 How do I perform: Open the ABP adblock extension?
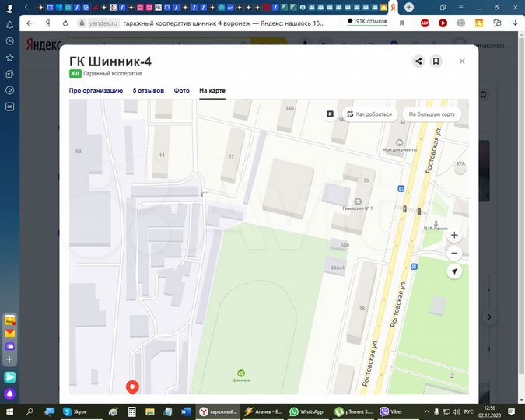[425, 23]
